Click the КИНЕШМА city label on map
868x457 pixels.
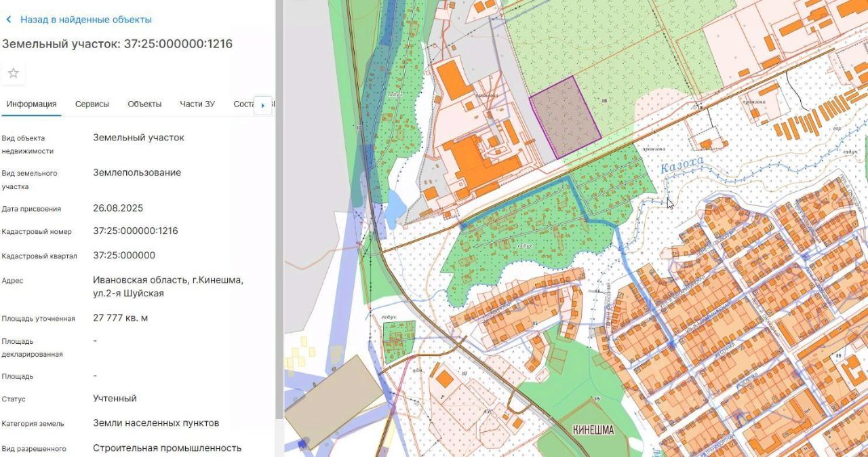coord(593,429)
